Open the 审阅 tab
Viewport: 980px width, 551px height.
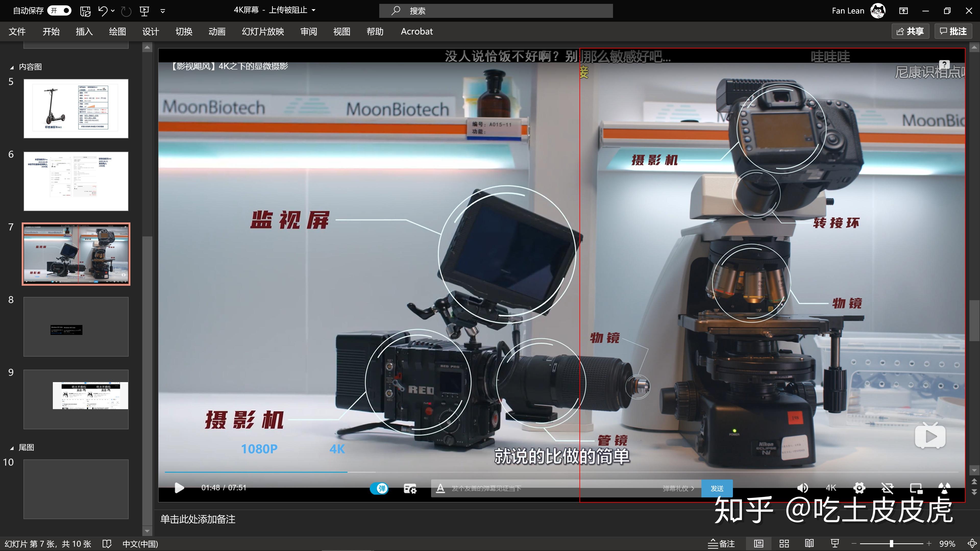pyautogui.click(x=309, y=32)
